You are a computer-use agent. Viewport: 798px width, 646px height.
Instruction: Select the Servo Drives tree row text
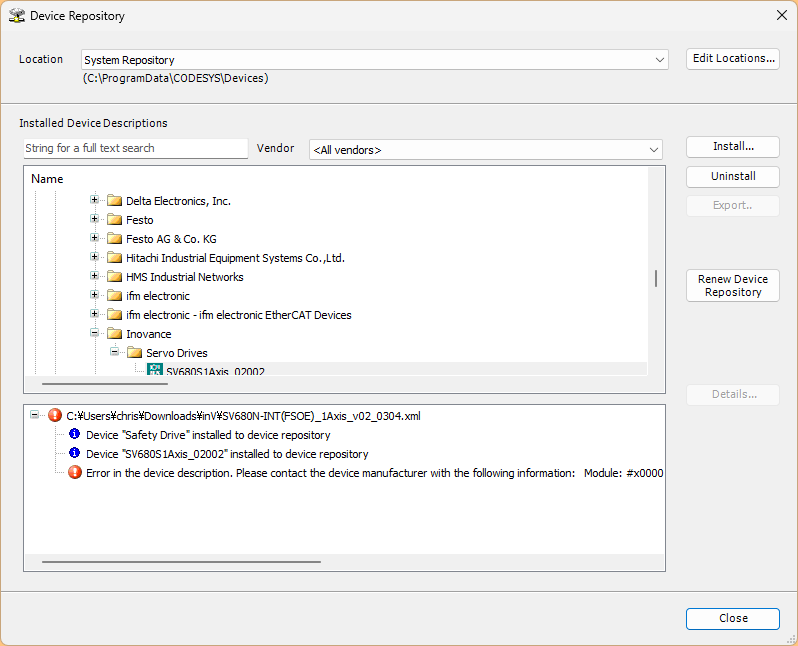click(177, 353)
